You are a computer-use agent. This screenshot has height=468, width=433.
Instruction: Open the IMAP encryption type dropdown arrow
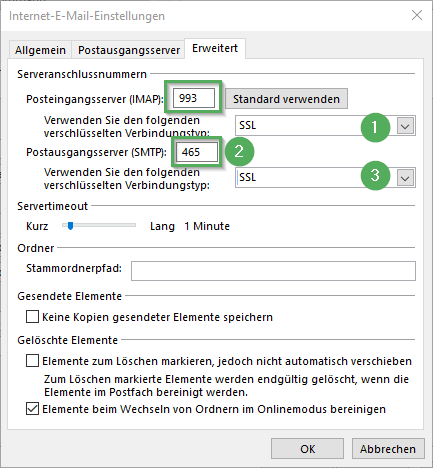coord(405,126)
